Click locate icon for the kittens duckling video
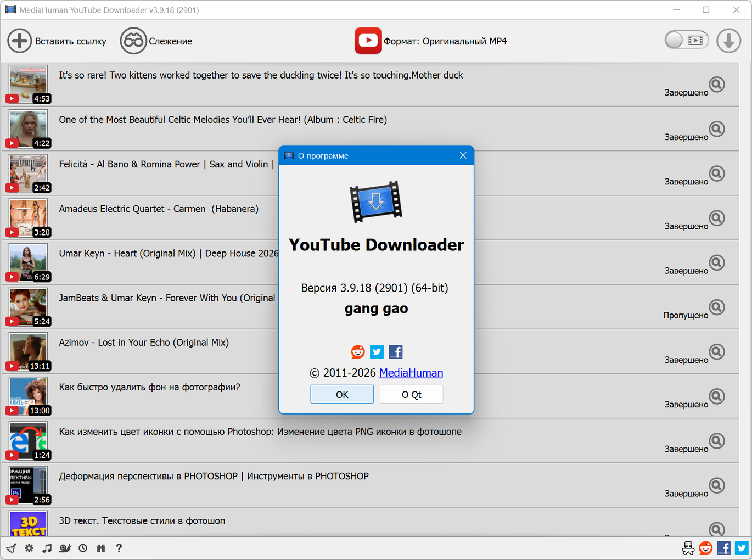 (x=716, y=85)
